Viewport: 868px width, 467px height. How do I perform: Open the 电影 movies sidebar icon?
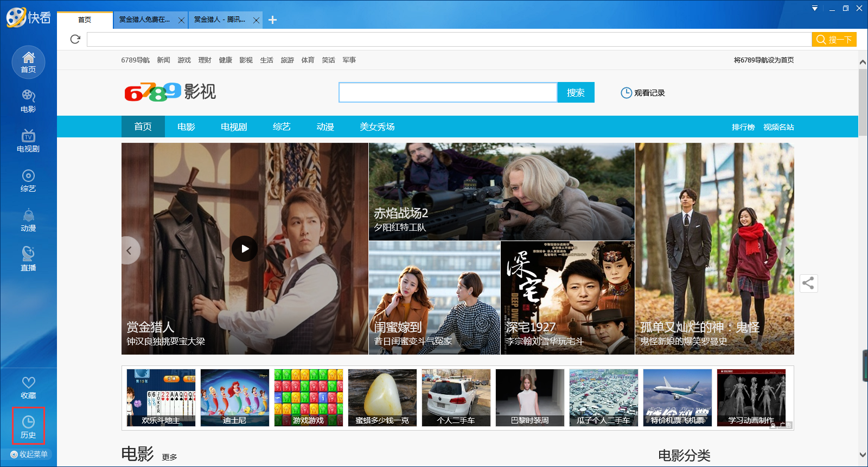pos(28,101)
